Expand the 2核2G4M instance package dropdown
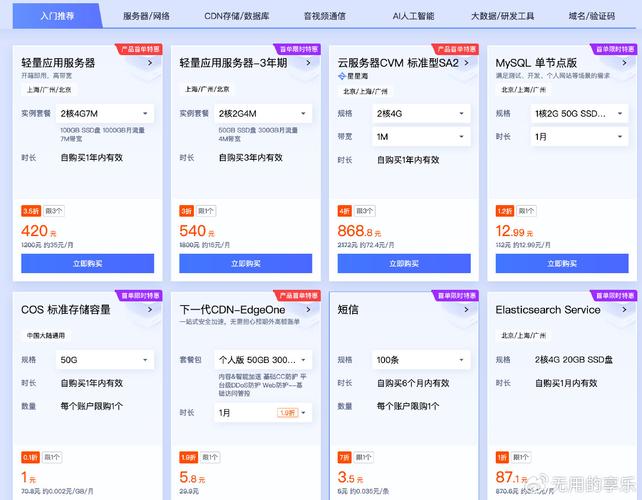Image resolution: width=642 pixels, height=500 pixels. pos(263,113)
